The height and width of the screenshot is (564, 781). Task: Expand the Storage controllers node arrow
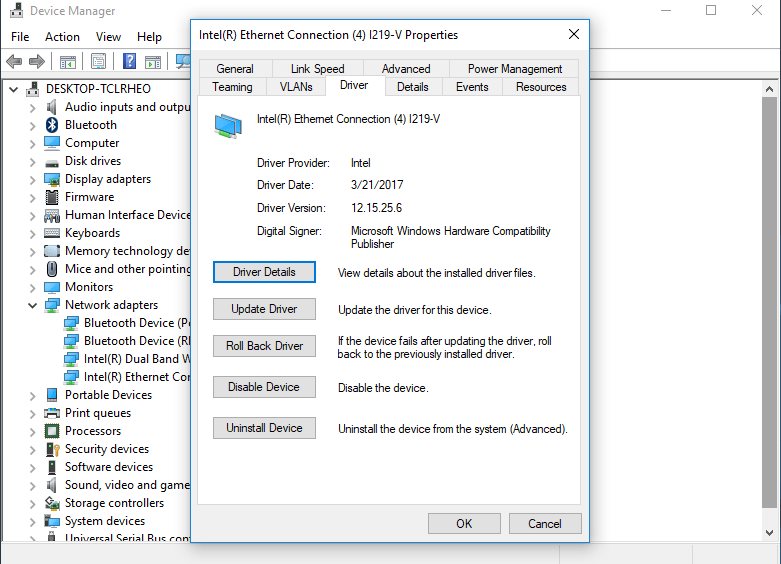[33, 504]
